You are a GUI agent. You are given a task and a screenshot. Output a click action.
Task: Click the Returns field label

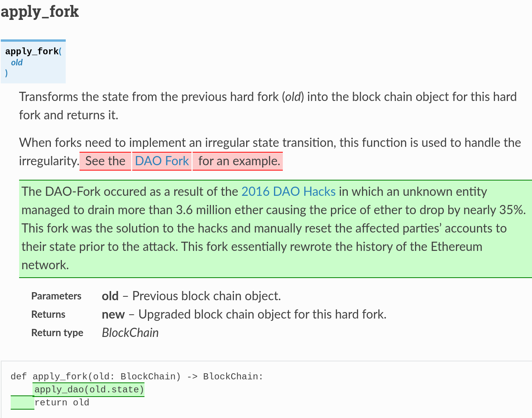click(48, 314)
